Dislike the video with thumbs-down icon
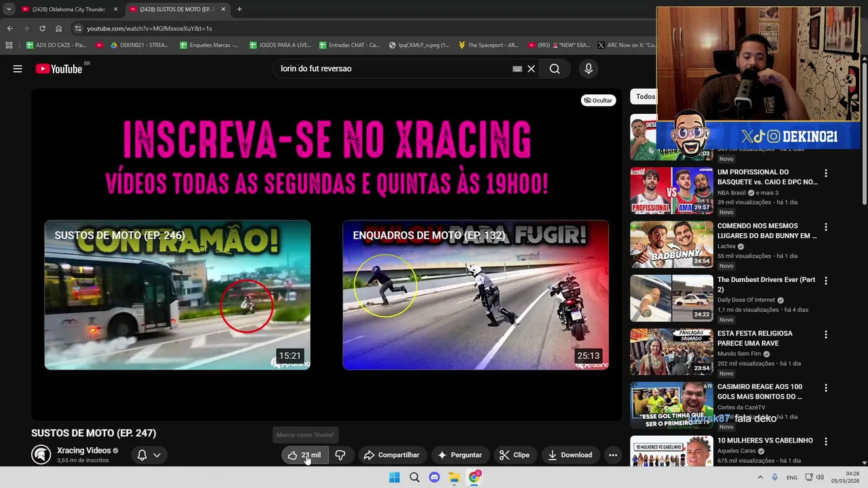This screenshot has height=488, width=868. [x=340, y=455]
